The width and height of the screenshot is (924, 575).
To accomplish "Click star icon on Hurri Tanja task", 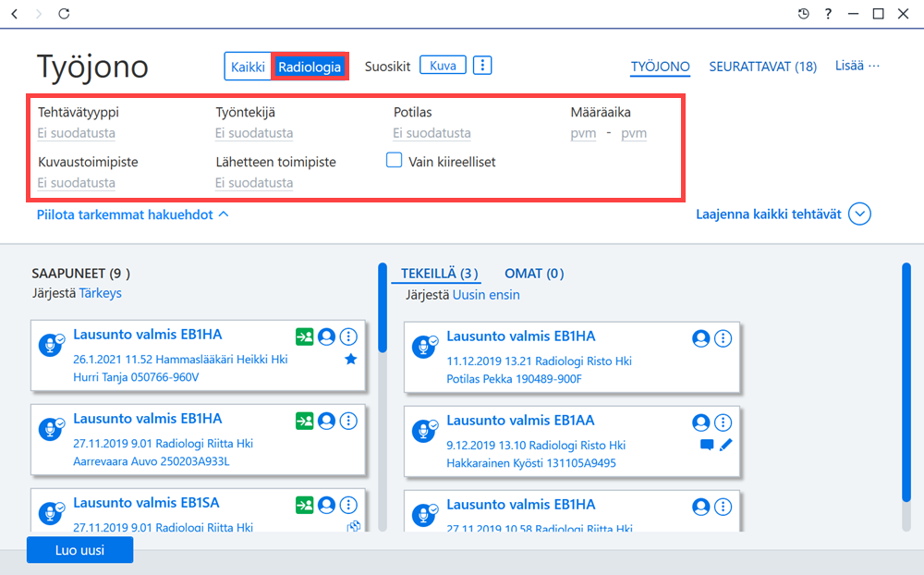I will 350,359.
